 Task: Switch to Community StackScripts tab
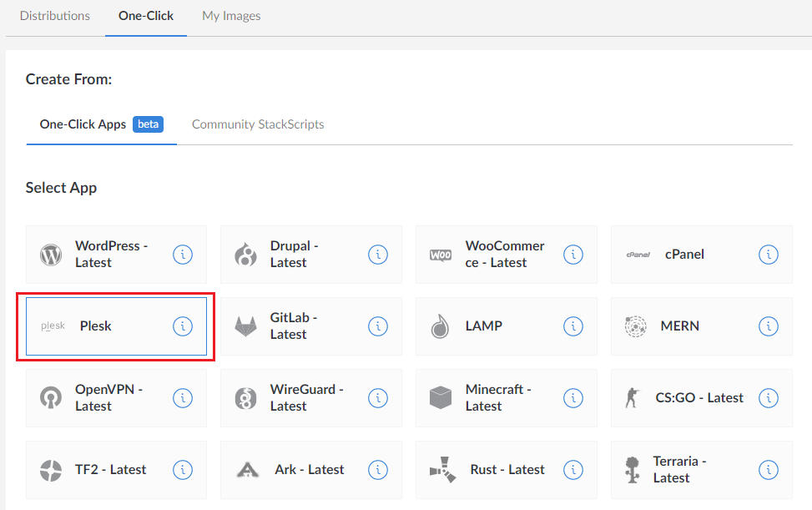pos(258,124)
